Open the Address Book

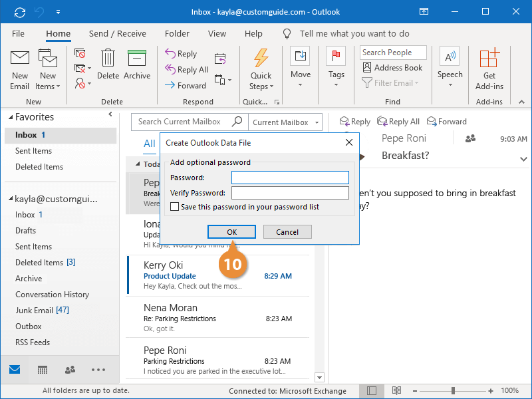pos(392,68)
